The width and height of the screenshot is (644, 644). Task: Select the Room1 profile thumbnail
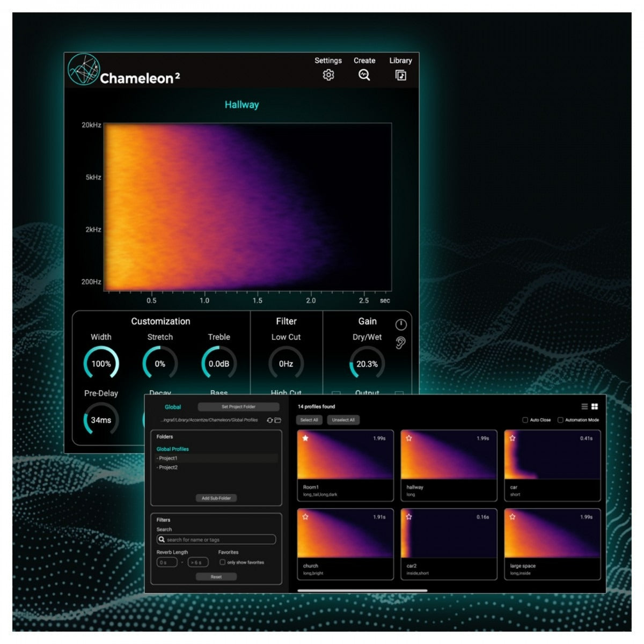[345, 455]
